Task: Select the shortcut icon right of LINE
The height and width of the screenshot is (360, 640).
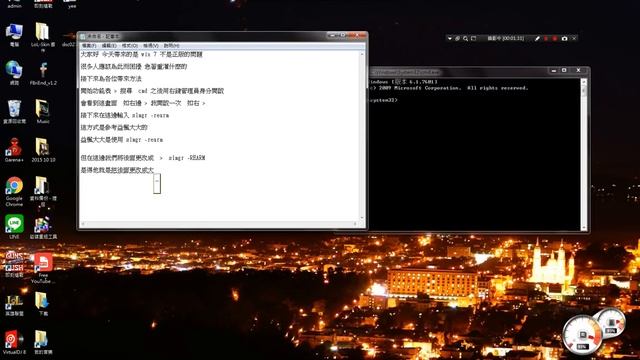Action: click(43, 227)
